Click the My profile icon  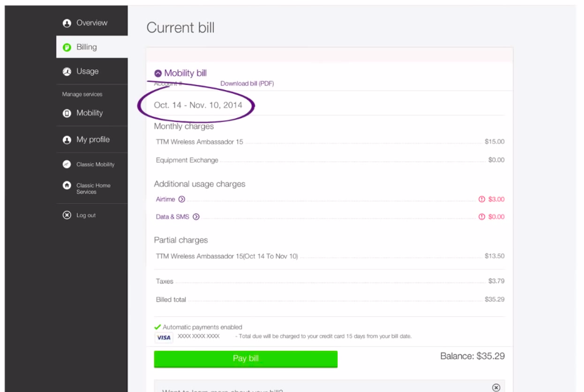67,140
